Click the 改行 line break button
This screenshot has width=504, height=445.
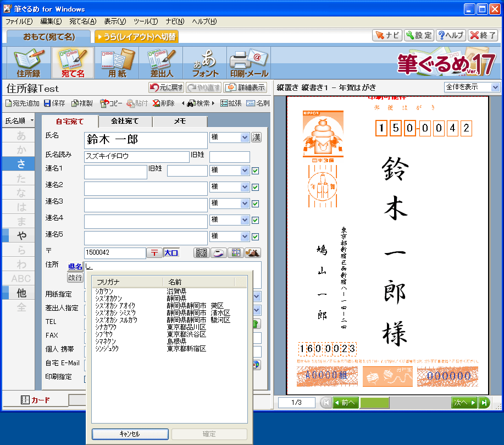click(x=75, y=277)
